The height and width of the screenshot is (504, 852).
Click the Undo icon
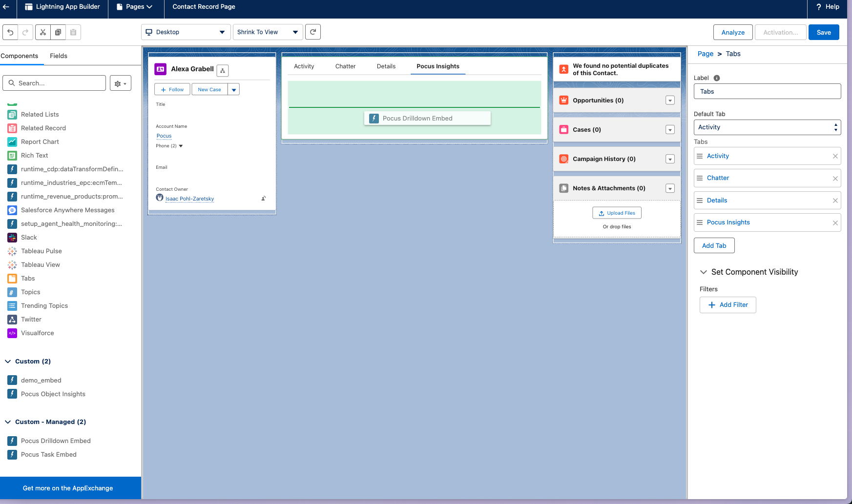[x=10, y=32]
